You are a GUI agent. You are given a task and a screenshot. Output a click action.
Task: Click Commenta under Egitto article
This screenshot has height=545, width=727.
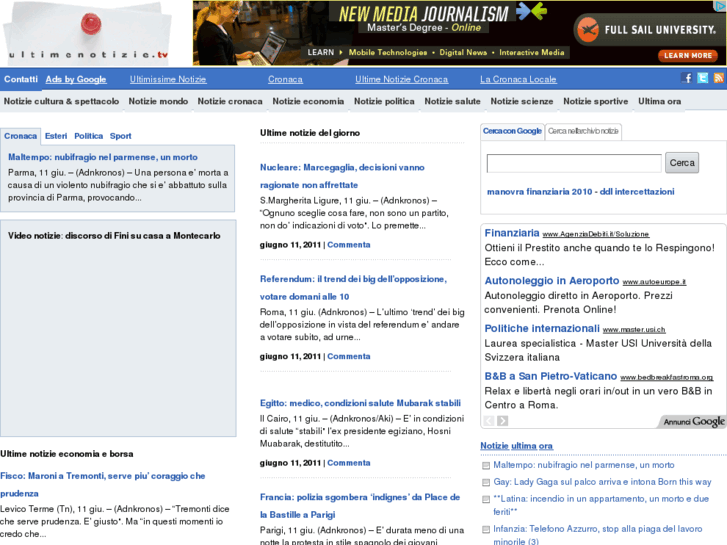point(349,463)
